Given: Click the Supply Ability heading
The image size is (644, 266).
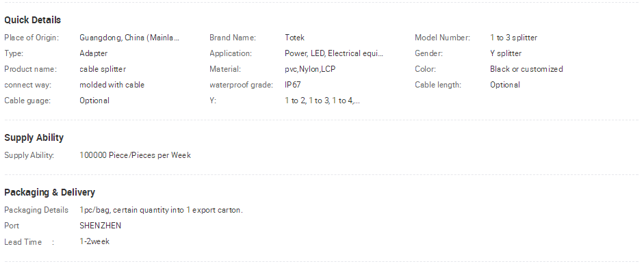Looking at the screenshot, I should [34, 137].
